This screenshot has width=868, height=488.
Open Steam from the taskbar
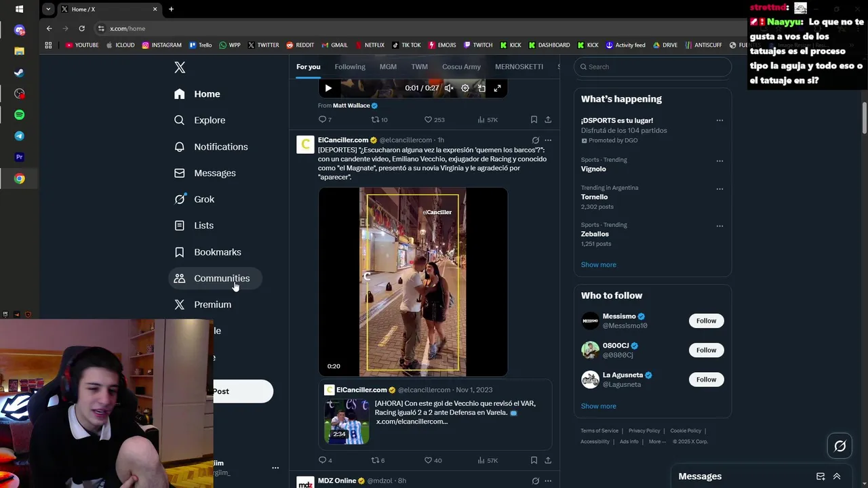tap(19, 73)
